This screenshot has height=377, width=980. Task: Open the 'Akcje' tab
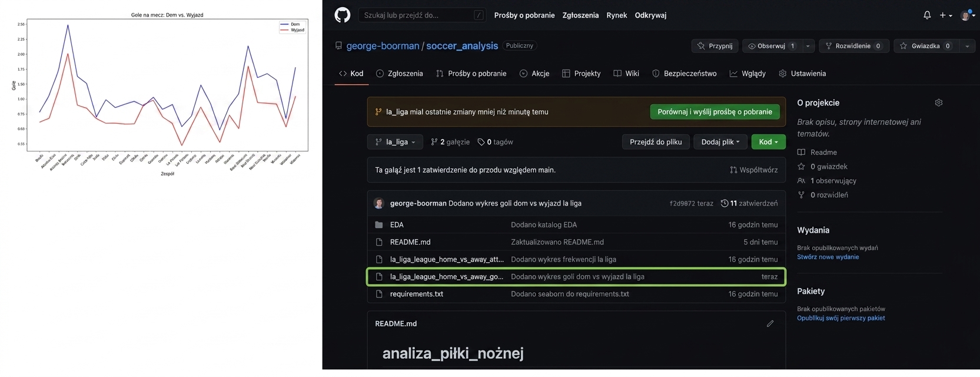[x=534, y=74]
